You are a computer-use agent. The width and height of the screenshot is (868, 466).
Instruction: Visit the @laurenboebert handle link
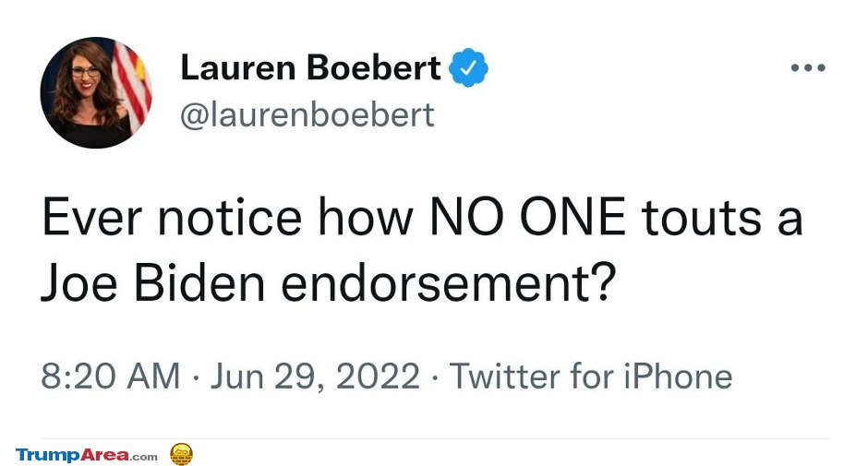[x=307, y=114]
